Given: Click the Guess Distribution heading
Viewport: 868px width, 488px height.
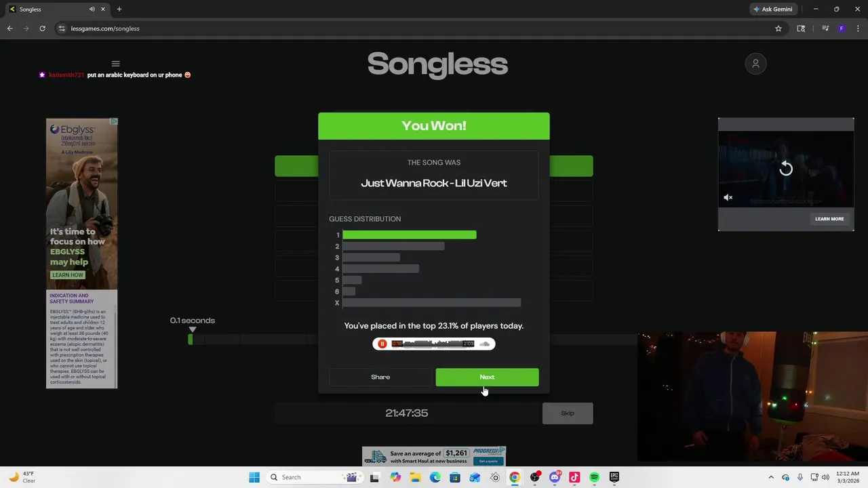Looking at the screenshot, I should click(365, 219).
